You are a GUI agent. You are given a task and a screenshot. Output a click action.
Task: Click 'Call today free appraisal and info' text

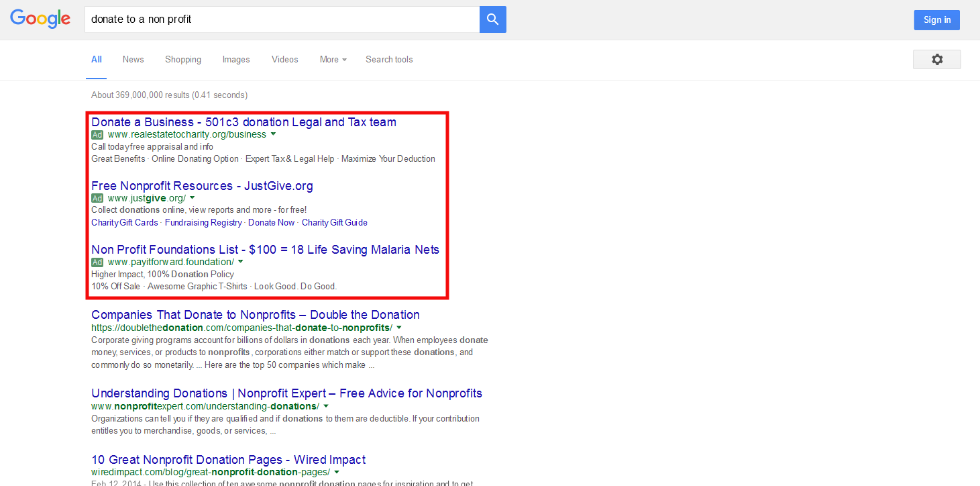(x=152, y=146)
